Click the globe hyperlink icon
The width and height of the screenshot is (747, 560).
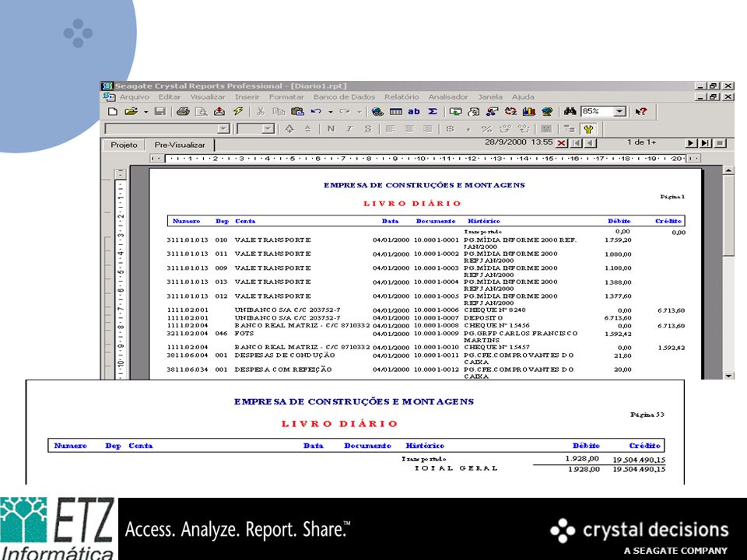click(377, 111)
